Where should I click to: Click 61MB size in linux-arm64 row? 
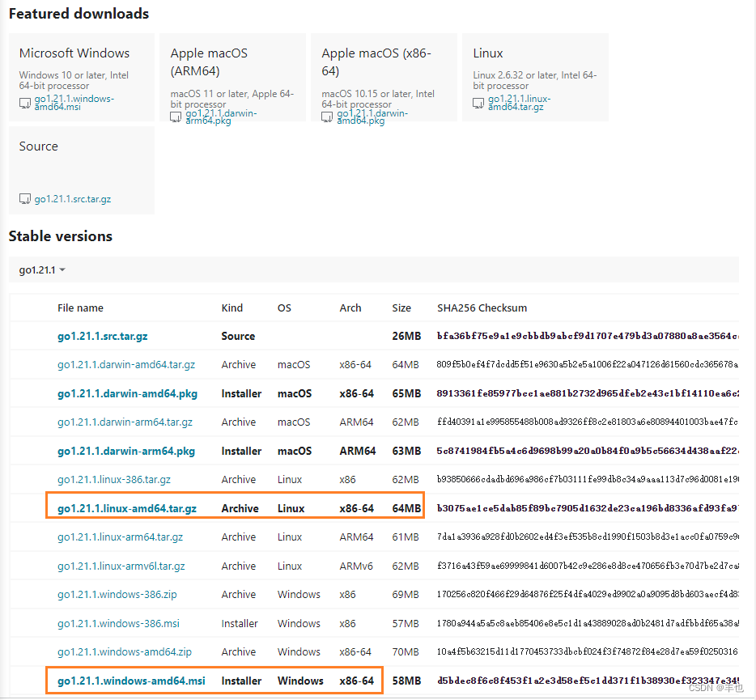406,537
